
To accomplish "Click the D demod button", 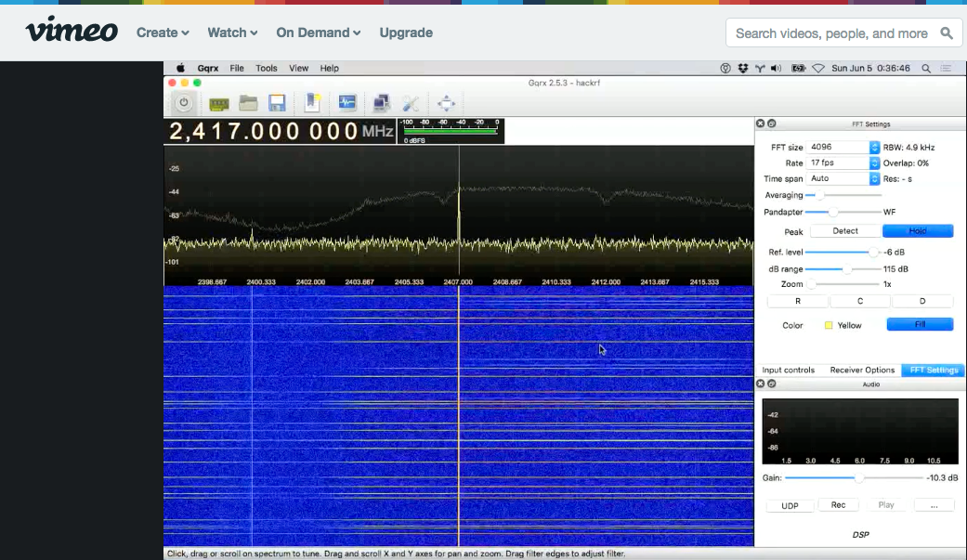I will click(x=922, y=301).
